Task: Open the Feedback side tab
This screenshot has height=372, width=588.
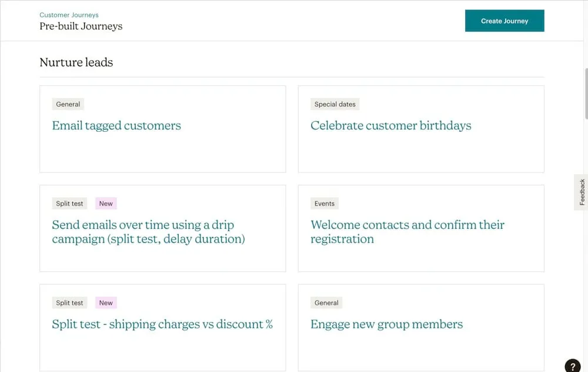Action: click(582, 192)
